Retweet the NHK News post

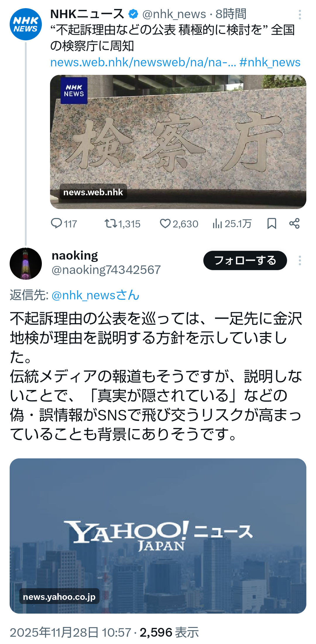click(x=111, y=224)
